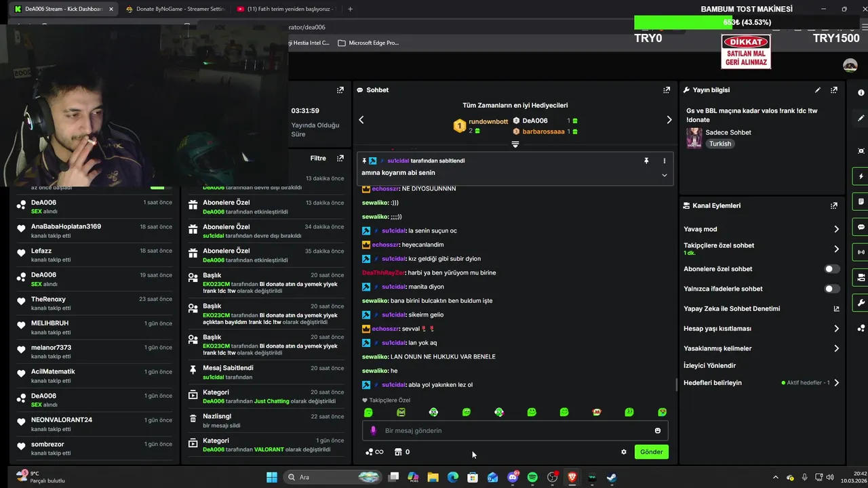Open Spotify from the taskbar
Screen dimensions: 868x488
532,477
